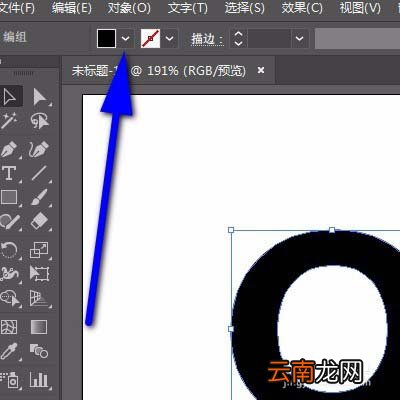Decrease stroke weight with the down arrow
400x400 pixels.
click(x=238, y=43)
